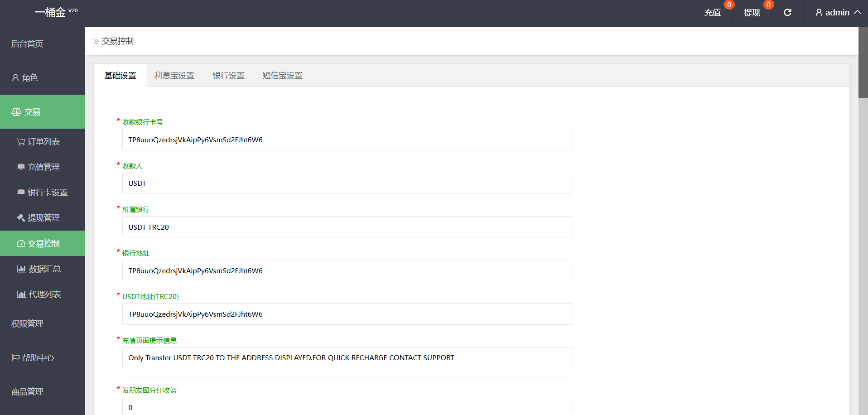Screen dimensions: 868x415
Task: Focus the 发朋友圈分红收益 input field
Action: pyautogui.click(x=347, y=406)
